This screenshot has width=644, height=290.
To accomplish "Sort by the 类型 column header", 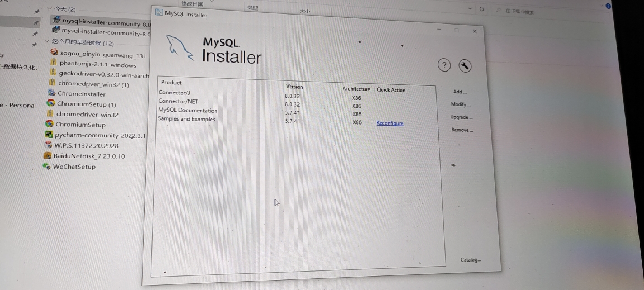I will pyautogui.click(x=252, y=7).
